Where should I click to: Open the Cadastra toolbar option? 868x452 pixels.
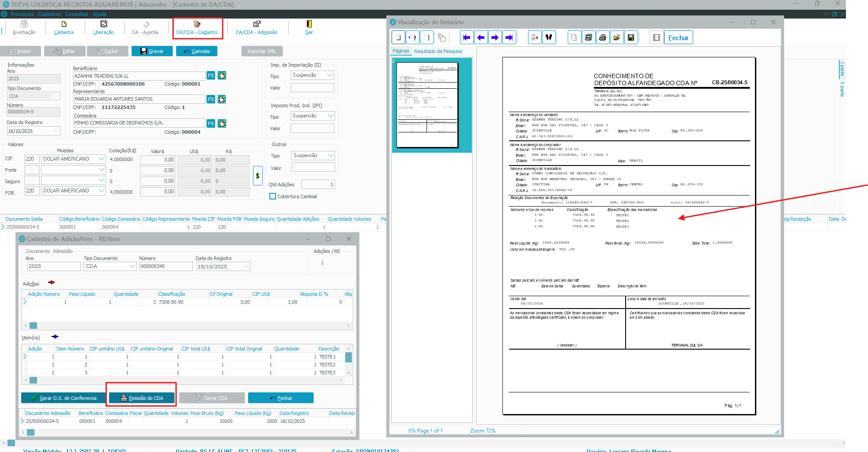coord(64,28)
